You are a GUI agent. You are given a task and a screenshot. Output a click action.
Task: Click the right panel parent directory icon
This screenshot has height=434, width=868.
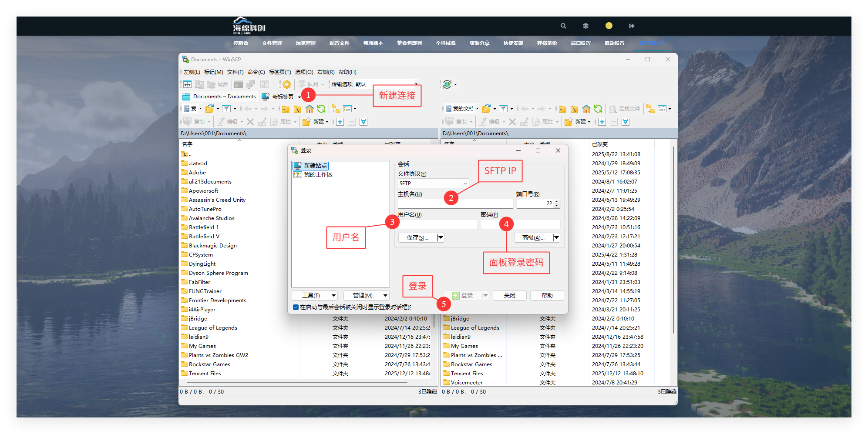[x=563, y=109]
